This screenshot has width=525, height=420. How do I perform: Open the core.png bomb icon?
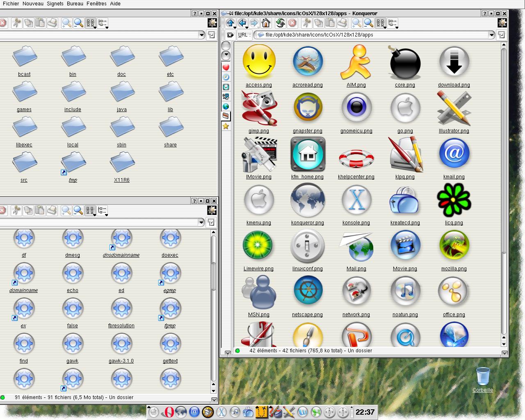click(x=405, y=62)
